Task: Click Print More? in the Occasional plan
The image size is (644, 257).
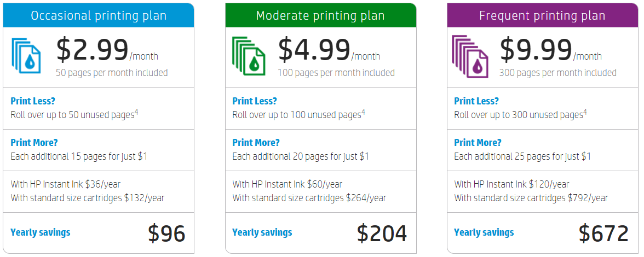Action: (x=34, y=143)
